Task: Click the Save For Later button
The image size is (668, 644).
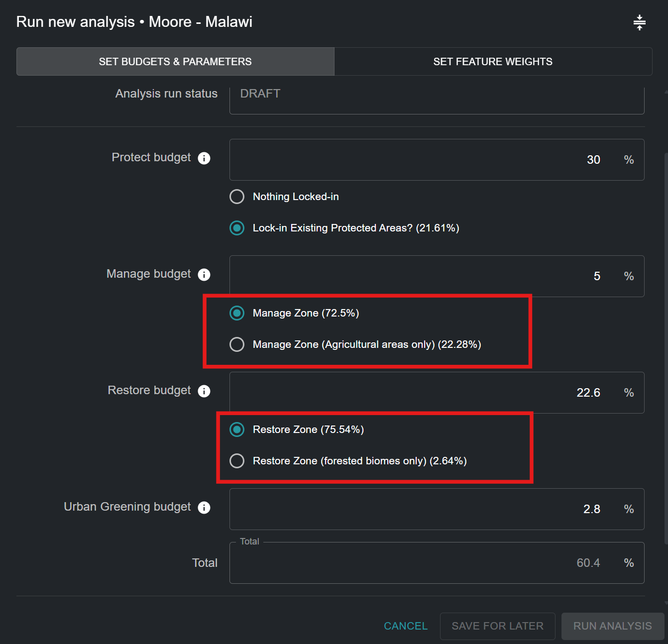Action: [x=497, y=626]
